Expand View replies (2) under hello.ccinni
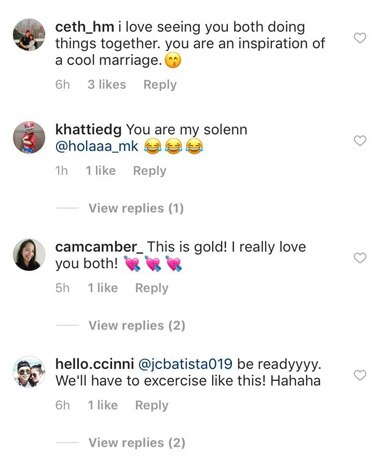 (x=137, y=443)
